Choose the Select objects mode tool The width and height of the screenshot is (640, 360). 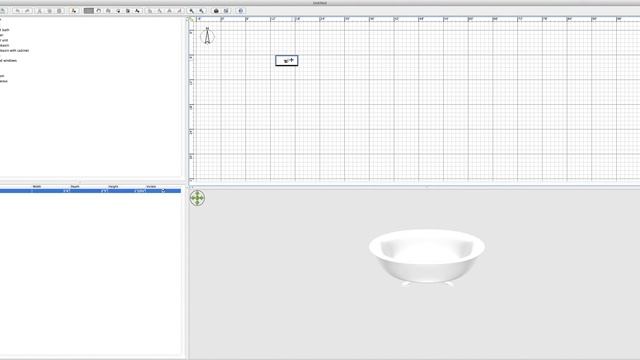coord(89,11)
